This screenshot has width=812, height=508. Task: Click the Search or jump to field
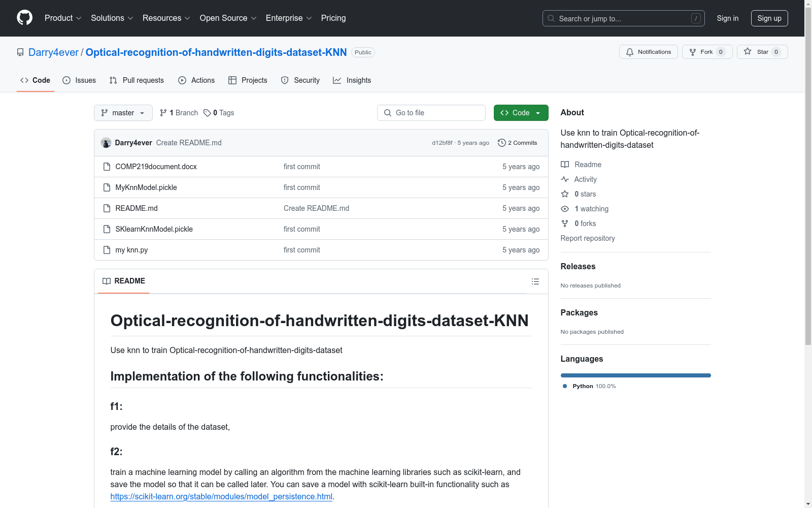click(x=624, y=18)
